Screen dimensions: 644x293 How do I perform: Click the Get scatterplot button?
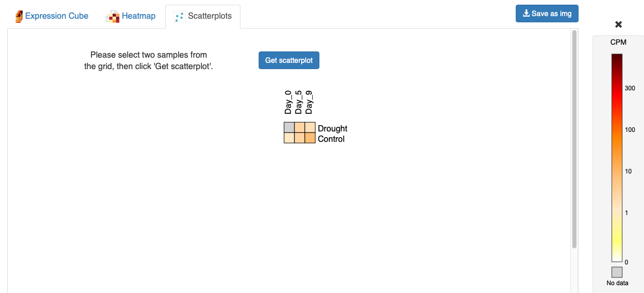click(289, 60)
